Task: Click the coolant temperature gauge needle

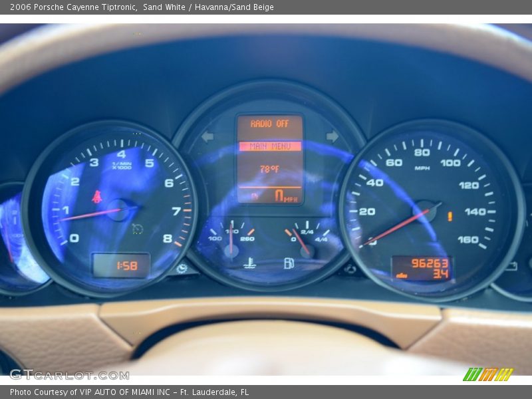Action: point(231,237)
